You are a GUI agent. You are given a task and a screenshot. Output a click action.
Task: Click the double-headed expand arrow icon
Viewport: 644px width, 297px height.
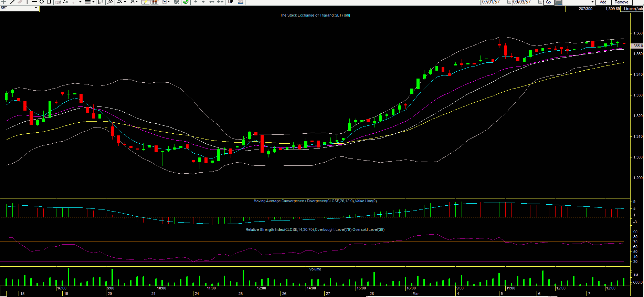tap(212, 2)
